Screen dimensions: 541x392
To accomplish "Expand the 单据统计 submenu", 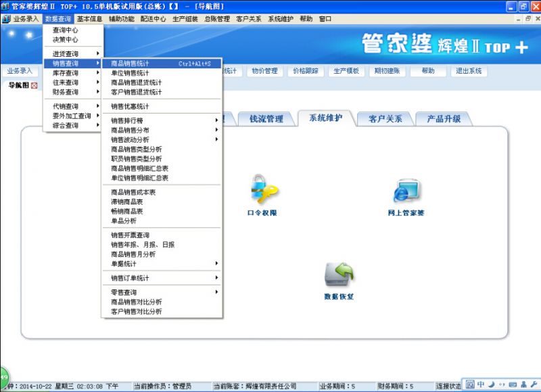I will 162,264.
